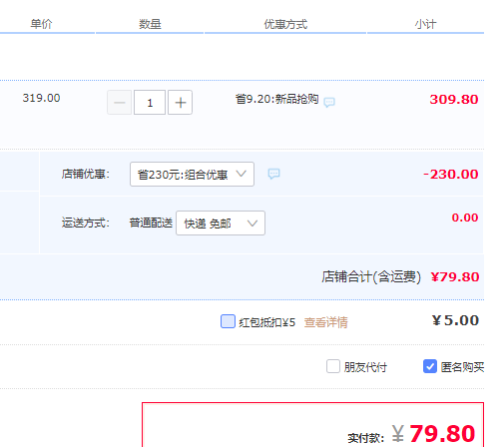Click the 省9.20:新品抢购 discount text
The height and width of the screenshot is (447, 504).
(x=276, y=99)
